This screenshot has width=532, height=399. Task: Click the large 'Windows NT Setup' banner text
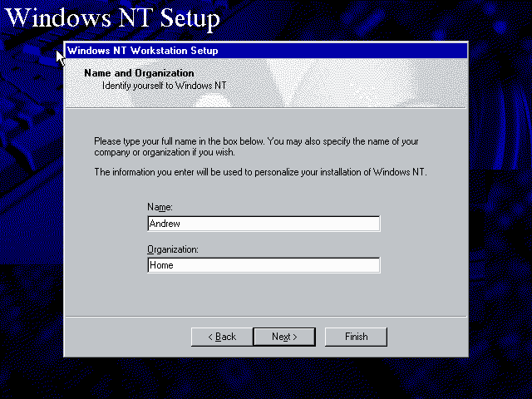[x=116, y=18]
